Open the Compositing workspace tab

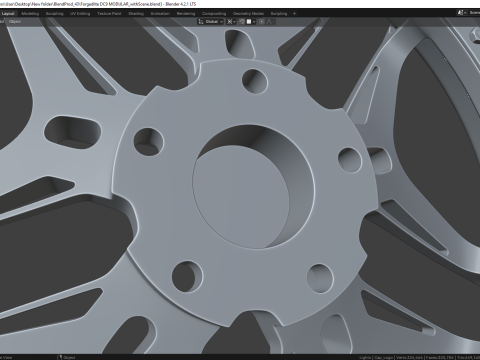click(x=214, y=14)
